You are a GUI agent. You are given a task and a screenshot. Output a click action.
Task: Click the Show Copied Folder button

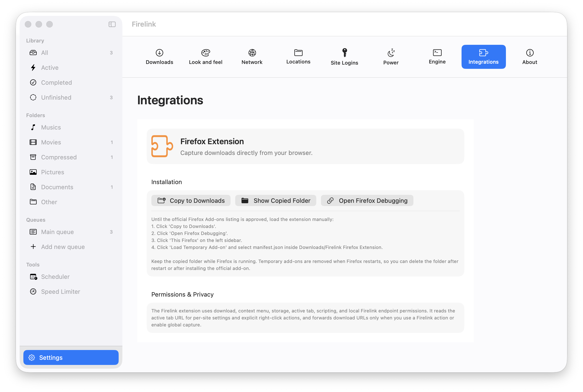click(275, 200)
